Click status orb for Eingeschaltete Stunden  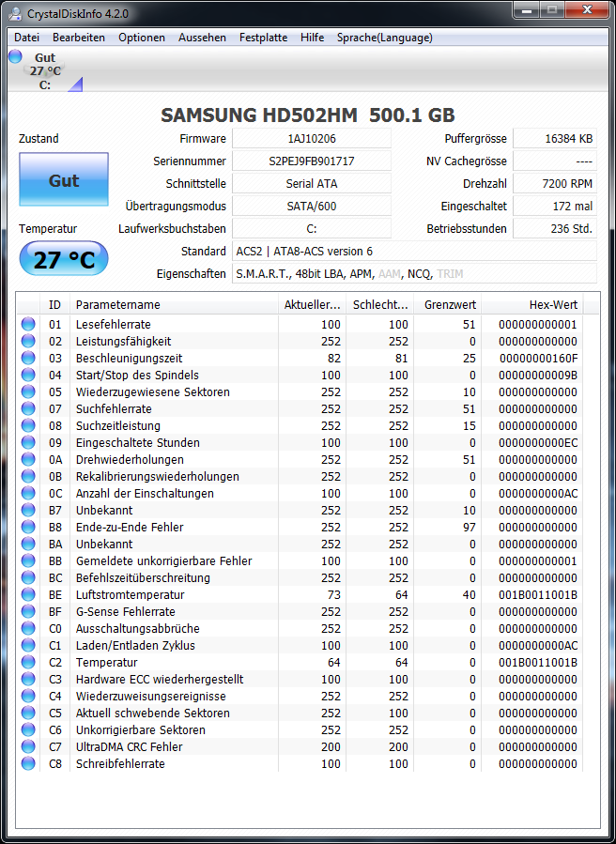tap(28, 442)
